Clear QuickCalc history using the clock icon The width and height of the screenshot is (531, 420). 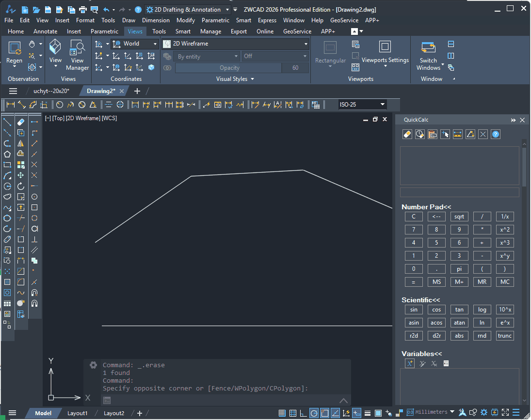click(x=420, y=134)
